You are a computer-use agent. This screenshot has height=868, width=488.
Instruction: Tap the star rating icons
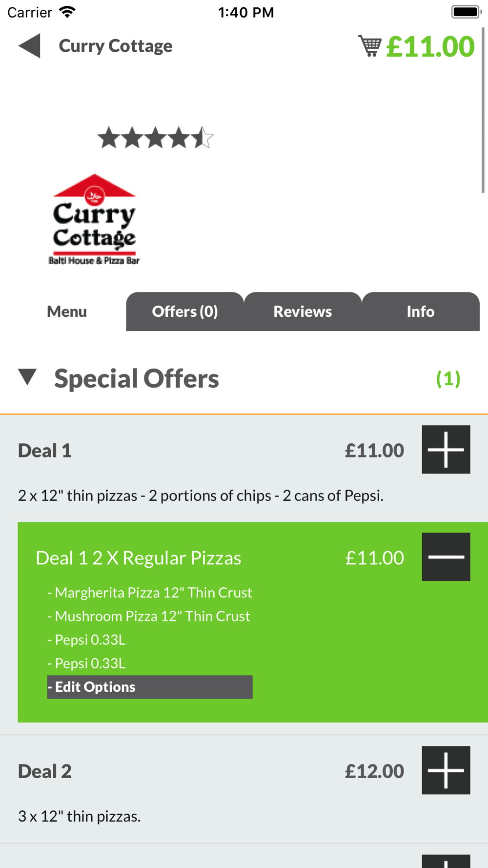155,137
